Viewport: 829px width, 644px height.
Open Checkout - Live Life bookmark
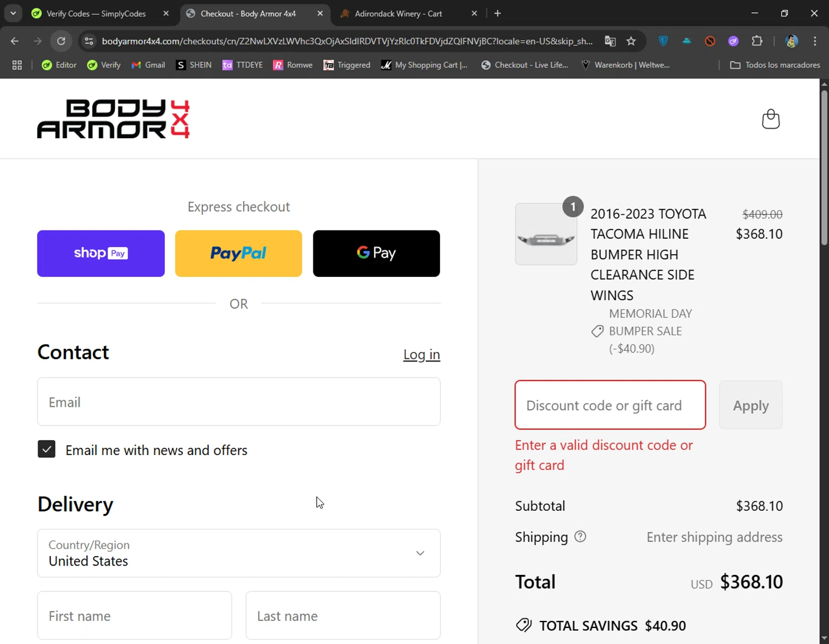pyautogui.click(x=524, y=65)
